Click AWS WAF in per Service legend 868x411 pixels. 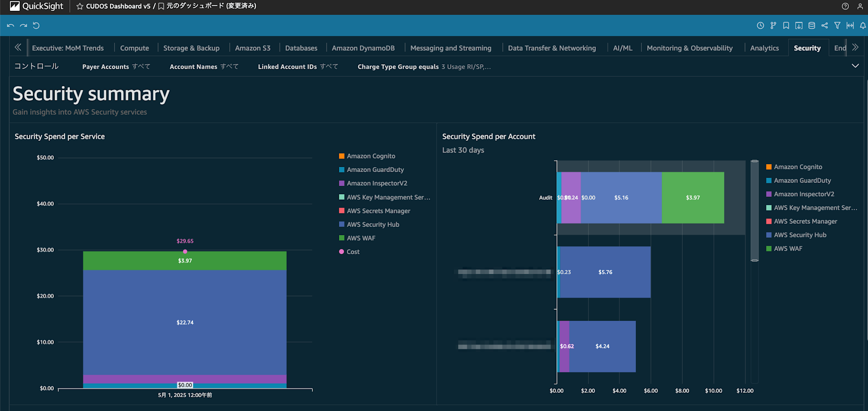tap(357, 238)
